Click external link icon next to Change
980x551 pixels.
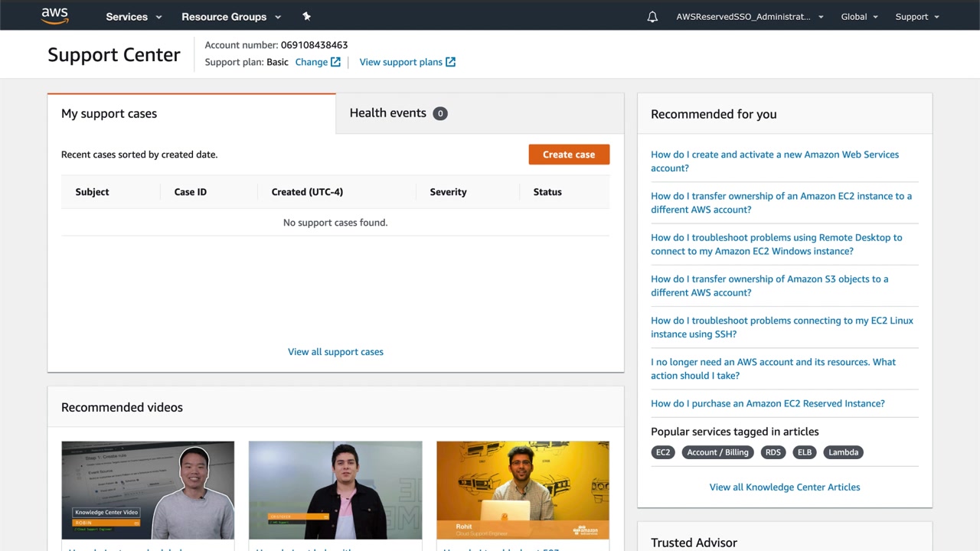pyautogui.click(x=335, y=62)
